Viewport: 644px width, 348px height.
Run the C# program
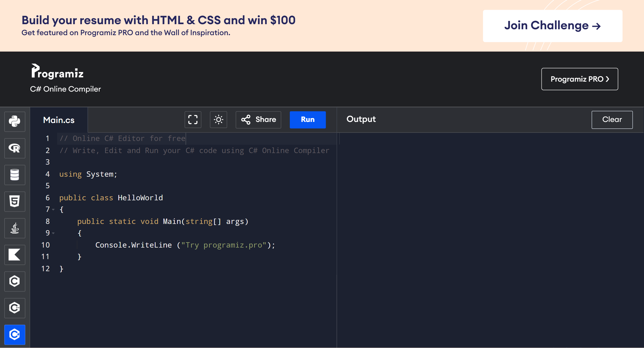click(308, 120)
